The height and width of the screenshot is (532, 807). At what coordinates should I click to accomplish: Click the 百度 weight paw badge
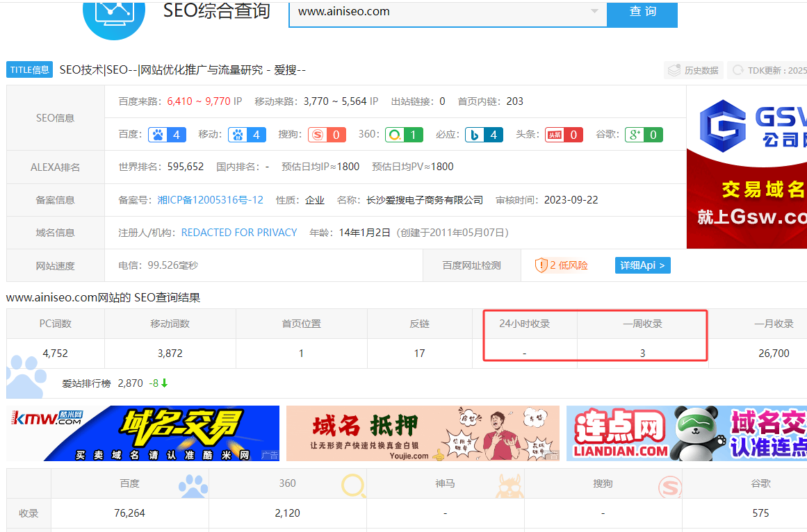[168, 135]
